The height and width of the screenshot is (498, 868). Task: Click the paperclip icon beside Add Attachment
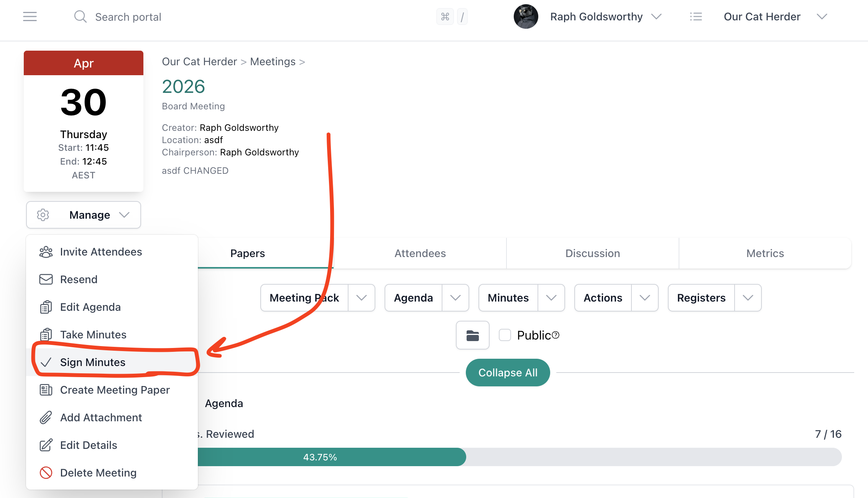46,417
